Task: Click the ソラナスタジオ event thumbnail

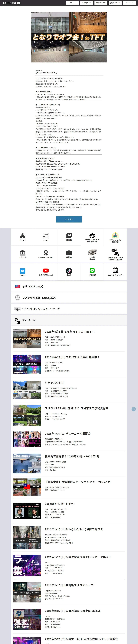Action: pos(27,390)
